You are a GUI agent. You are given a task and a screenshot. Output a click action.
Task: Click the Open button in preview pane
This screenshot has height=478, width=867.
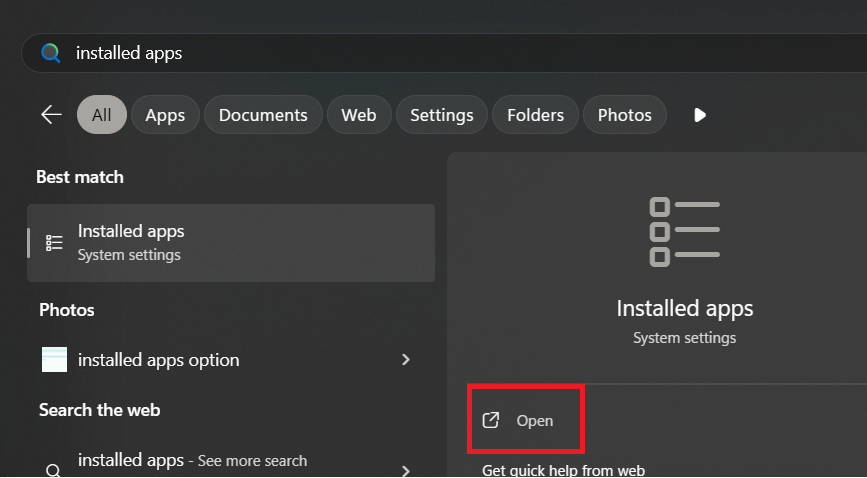click(x=527, y=421)
